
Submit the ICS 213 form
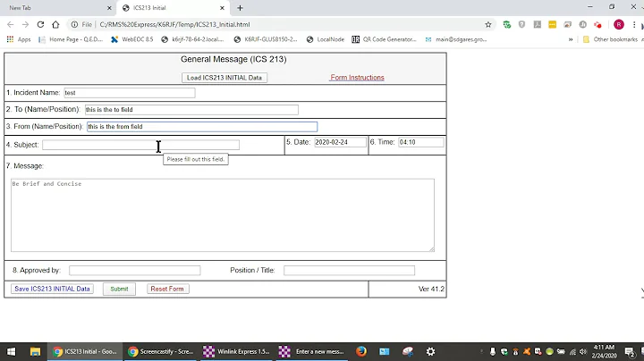[119, 289]
